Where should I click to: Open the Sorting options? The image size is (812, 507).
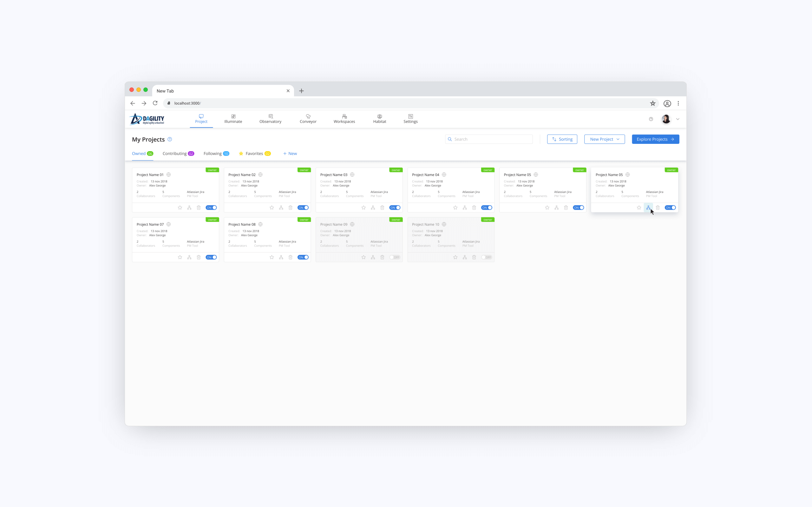562,139
